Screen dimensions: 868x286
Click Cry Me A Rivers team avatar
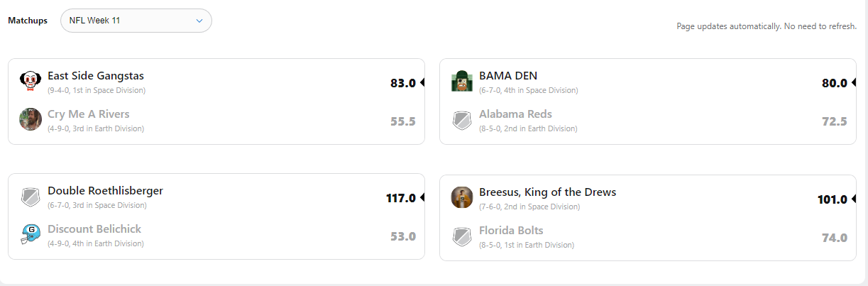pos(31,119)
